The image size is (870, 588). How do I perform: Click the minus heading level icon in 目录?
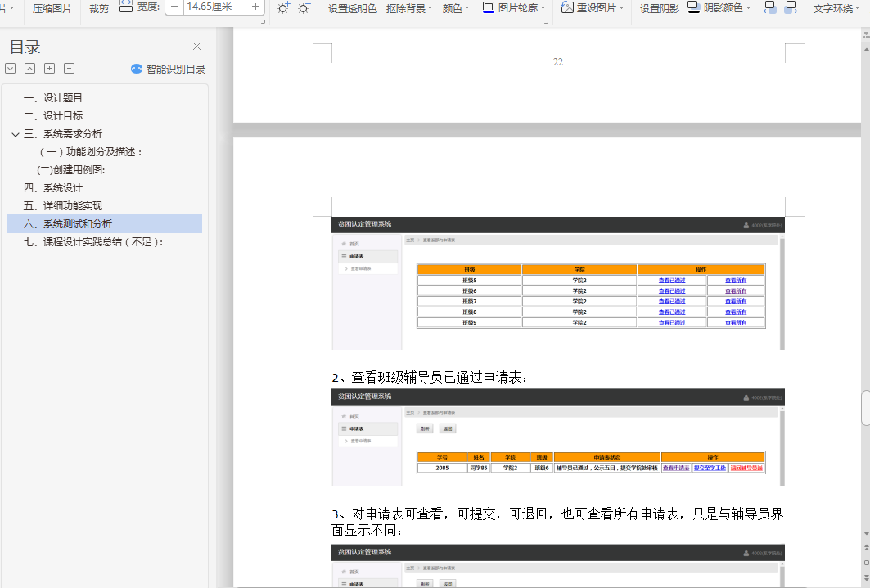pyautogui.click(x=70, y=68)
